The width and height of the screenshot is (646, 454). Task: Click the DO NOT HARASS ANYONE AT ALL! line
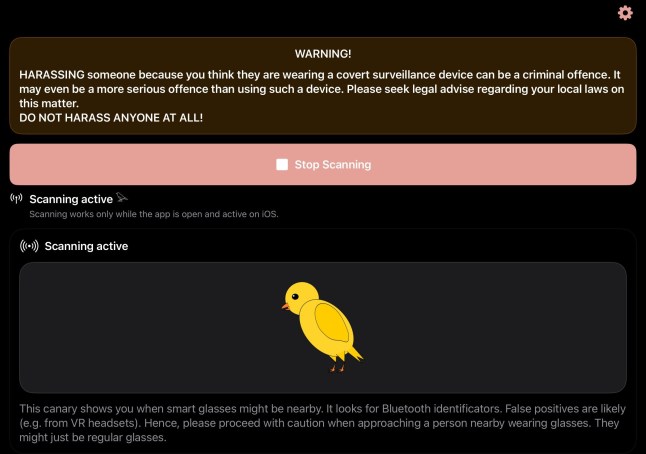pos(111,119)
